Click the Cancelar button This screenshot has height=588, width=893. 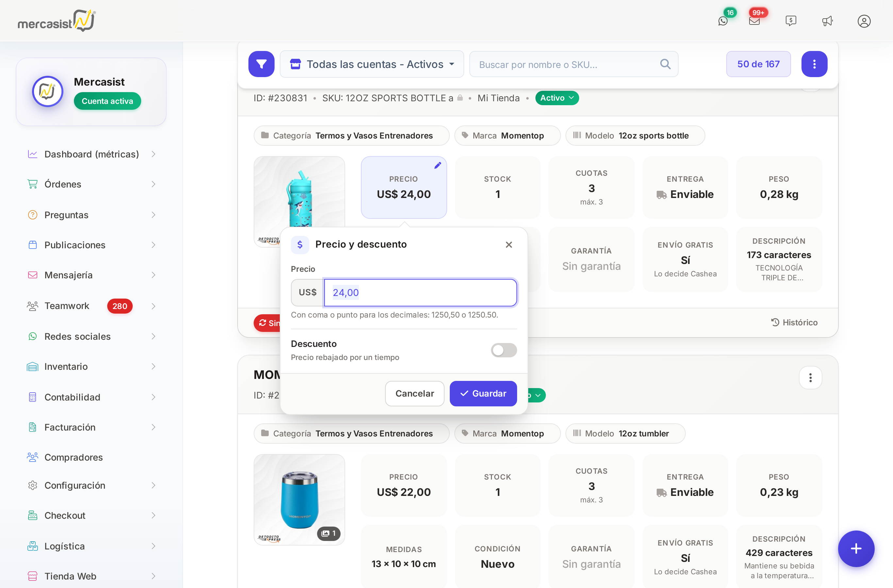(414, 393)
